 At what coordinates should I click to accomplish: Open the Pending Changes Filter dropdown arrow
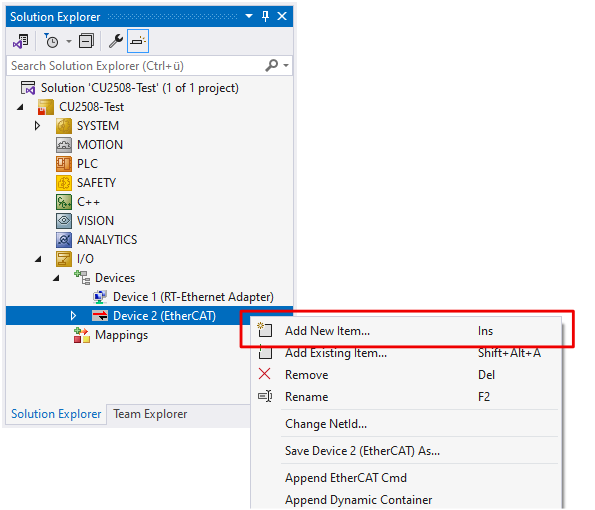point(69,41)
